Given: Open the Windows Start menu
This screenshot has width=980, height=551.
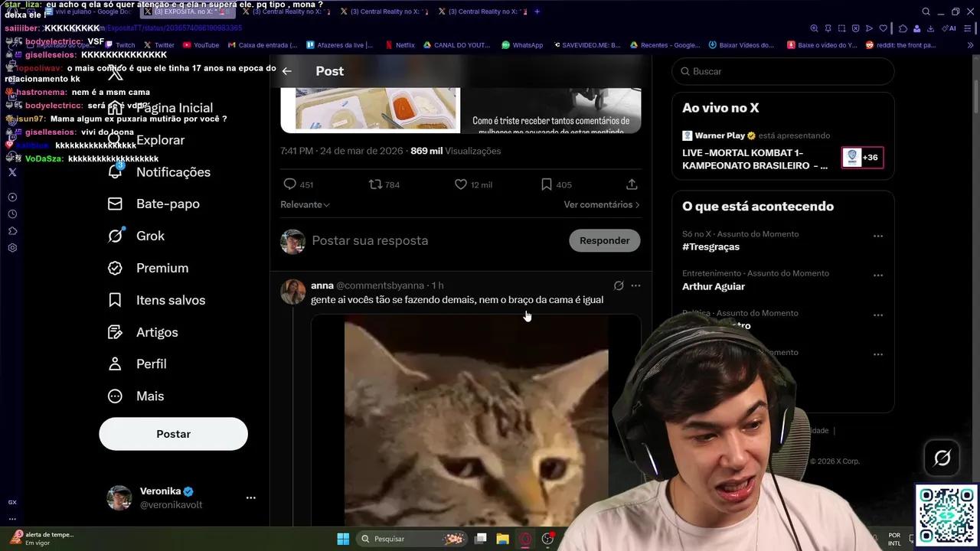Looking at the screenshot, I should coord(343,539).
